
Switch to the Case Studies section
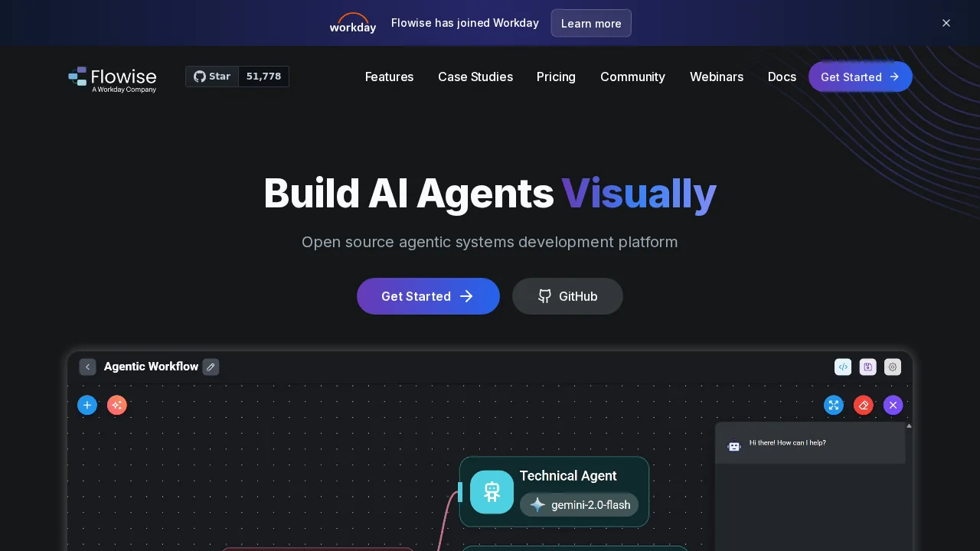(x=475, y=77)
